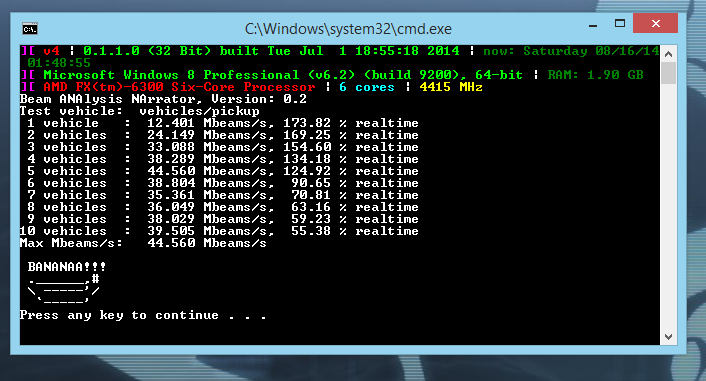Maximize the cmd.exe window
The width and height of the screenshot is (706, 381).
click(620, 23)
